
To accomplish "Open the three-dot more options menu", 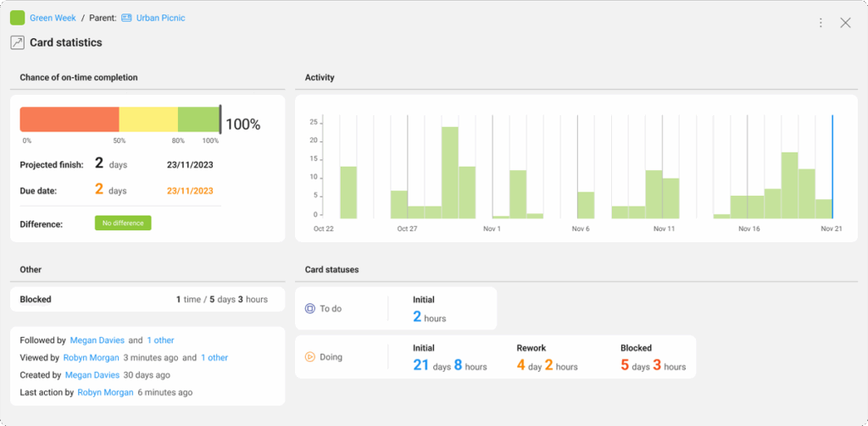I will (821, 23).
